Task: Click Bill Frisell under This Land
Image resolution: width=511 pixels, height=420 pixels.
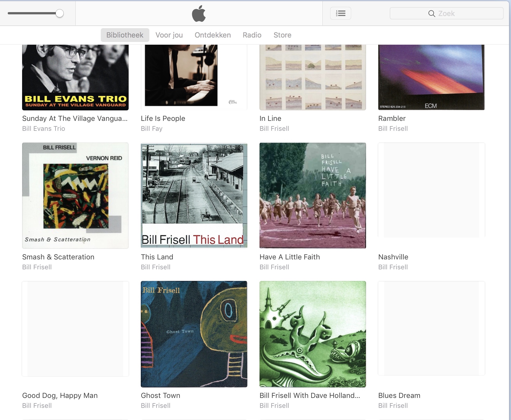Action: pyautogui.click(x=155, y=267)
